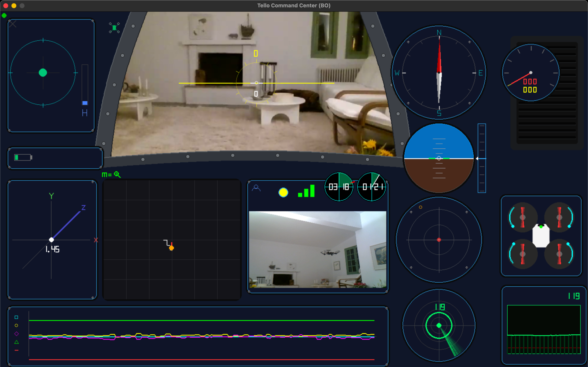Screen dimensions: 588x367
Task: Click the white drone body in motor panel
Action: coord(541,236)
